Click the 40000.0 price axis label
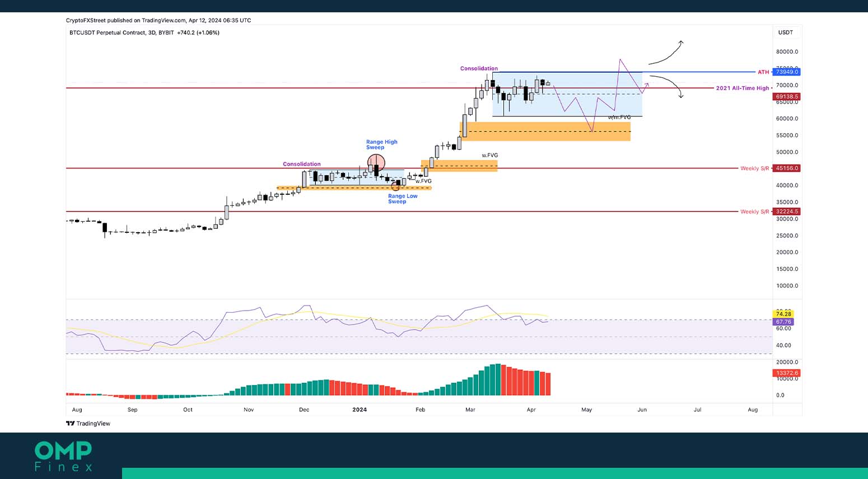 coord(787,185)
